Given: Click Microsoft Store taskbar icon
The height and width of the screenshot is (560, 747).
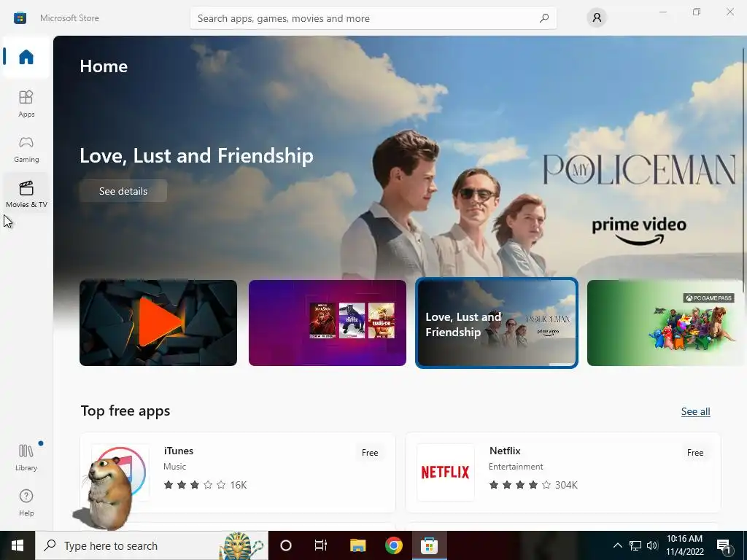Looking at the screenshot, I should pyautogui.click(x=429, y=545).
